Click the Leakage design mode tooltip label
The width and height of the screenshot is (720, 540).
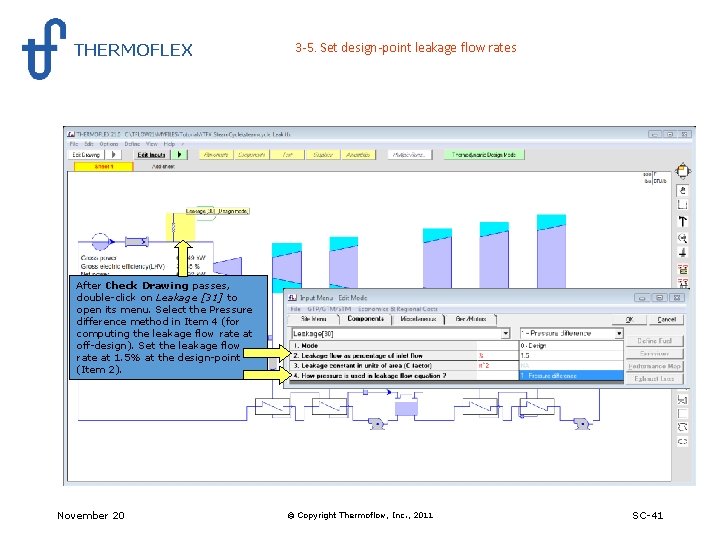pyautogui.click(x=217, y=211)
